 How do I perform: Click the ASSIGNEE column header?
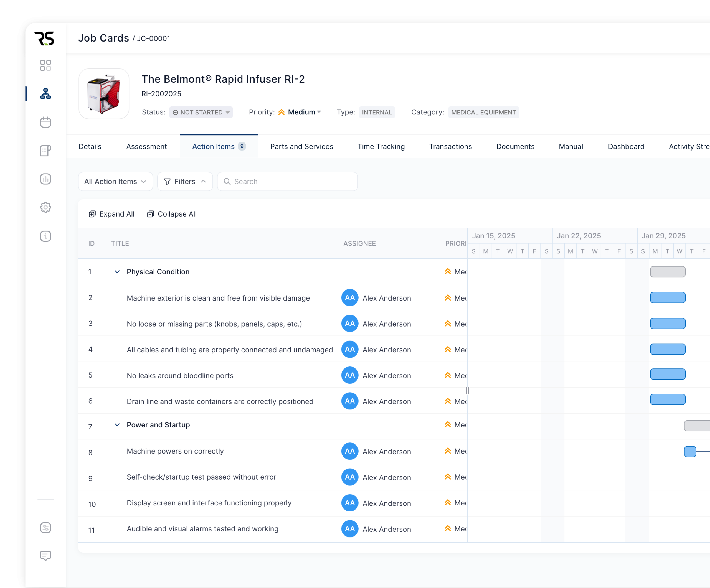point(359,243)
